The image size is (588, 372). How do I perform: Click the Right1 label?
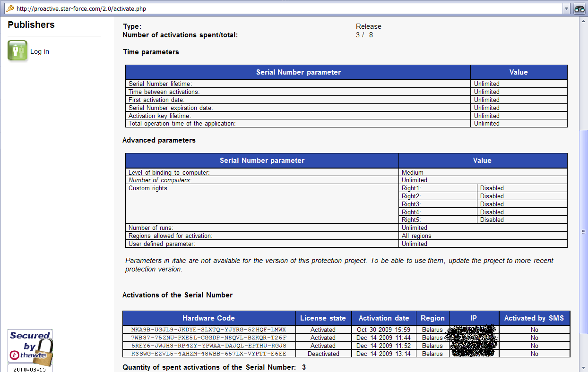point(411,188)
